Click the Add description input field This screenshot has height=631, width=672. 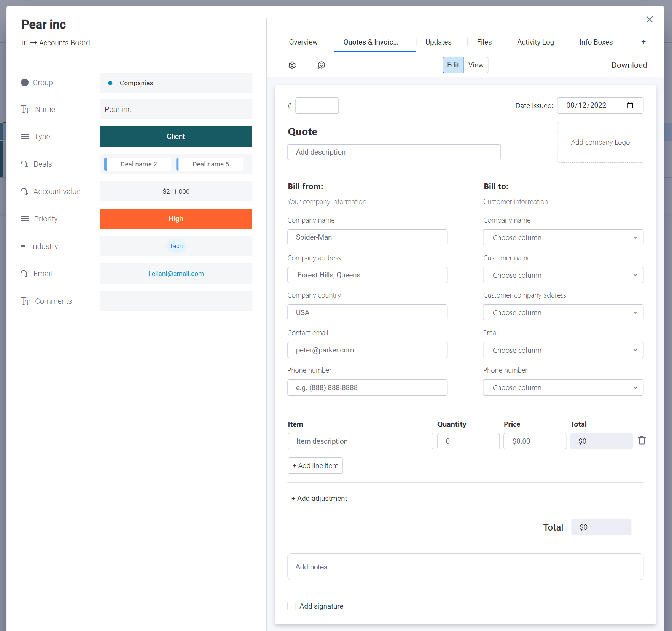pos(393,152)
